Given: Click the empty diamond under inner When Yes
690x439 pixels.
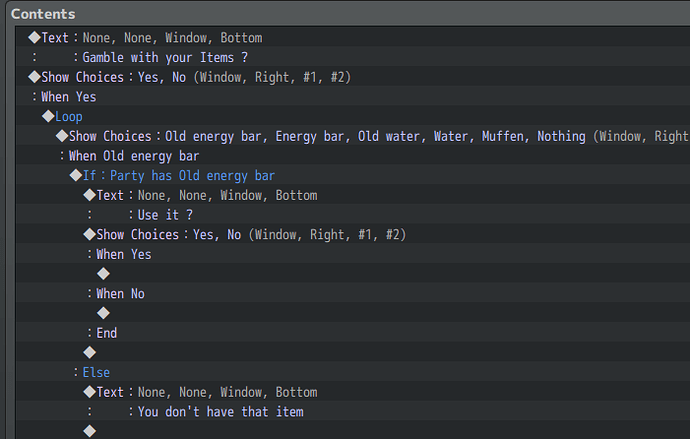Looking at the screenshot, I should 103,274.
